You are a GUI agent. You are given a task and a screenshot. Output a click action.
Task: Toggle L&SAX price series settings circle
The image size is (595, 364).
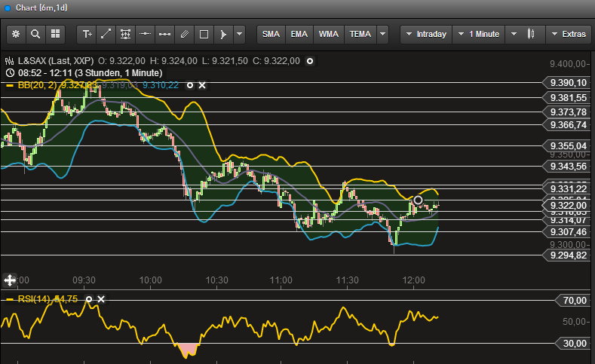[309, 60]
